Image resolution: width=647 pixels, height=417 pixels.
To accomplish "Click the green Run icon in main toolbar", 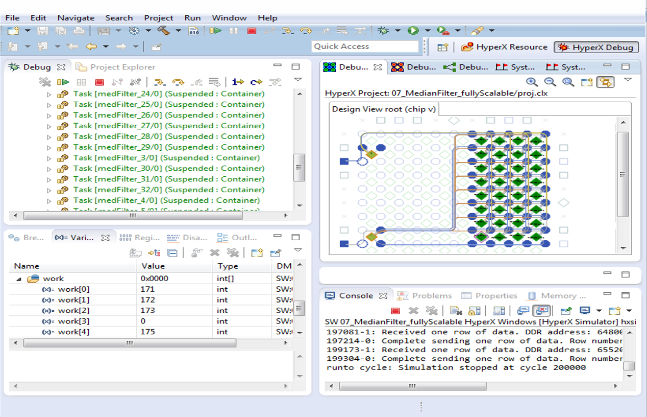I will 413,31.
